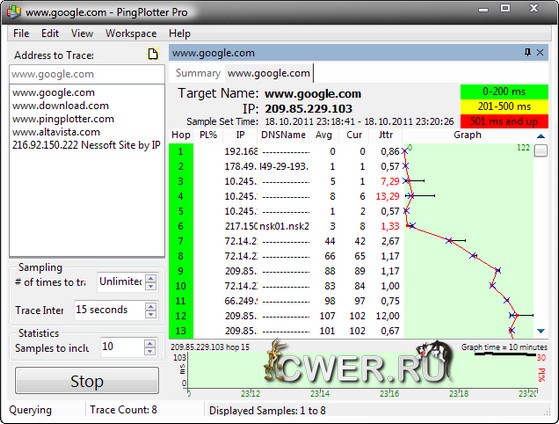Viewport: 559px width, 424px height.
Task: Click the 15 seconds interval field
Action: (109, 310)
